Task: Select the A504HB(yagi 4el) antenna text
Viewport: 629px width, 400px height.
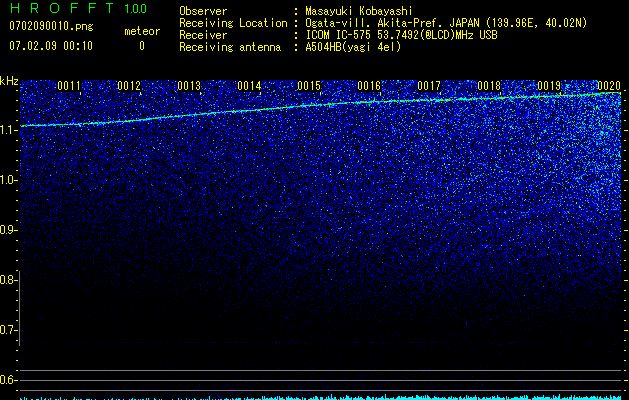Action: click(353, 47)
